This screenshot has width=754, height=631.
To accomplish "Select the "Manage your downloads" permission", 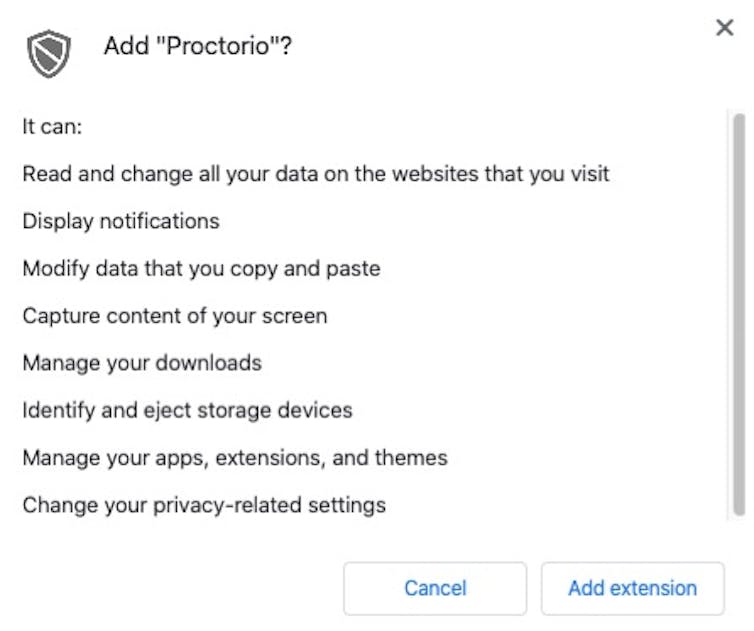I will pyautogui.click(x=142, y=363).
